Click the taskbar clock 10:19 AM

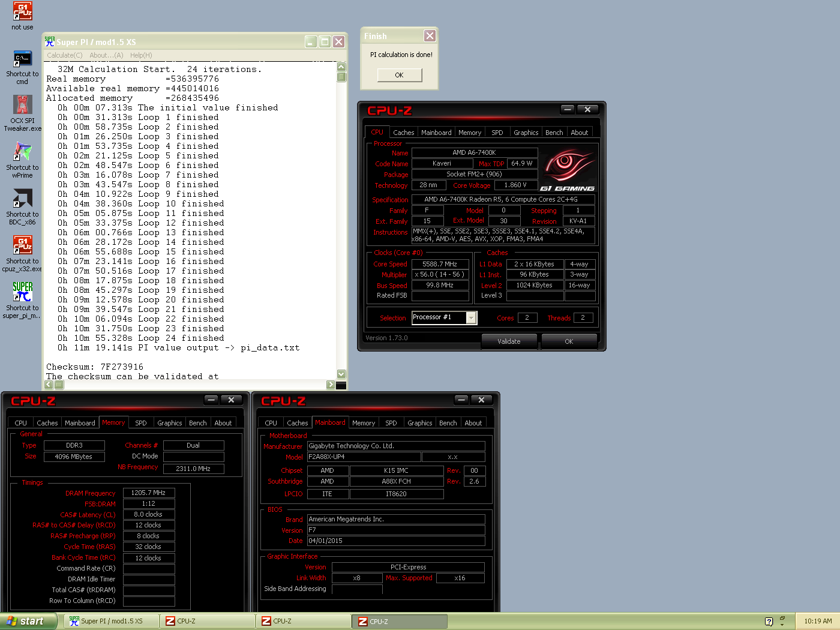[x=818, y=621]
